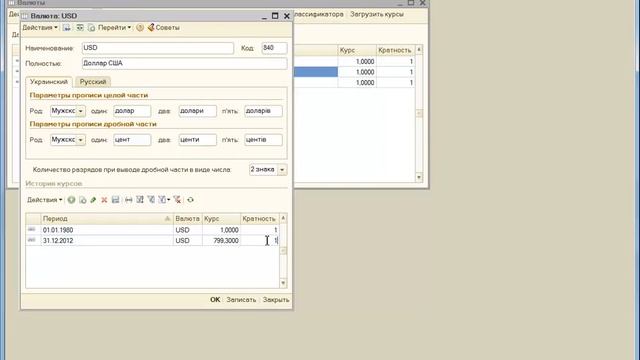This screenshot has height=360, width=640.
Task: Click the Валюты list scroll down arrow
Action: point(419,177)
